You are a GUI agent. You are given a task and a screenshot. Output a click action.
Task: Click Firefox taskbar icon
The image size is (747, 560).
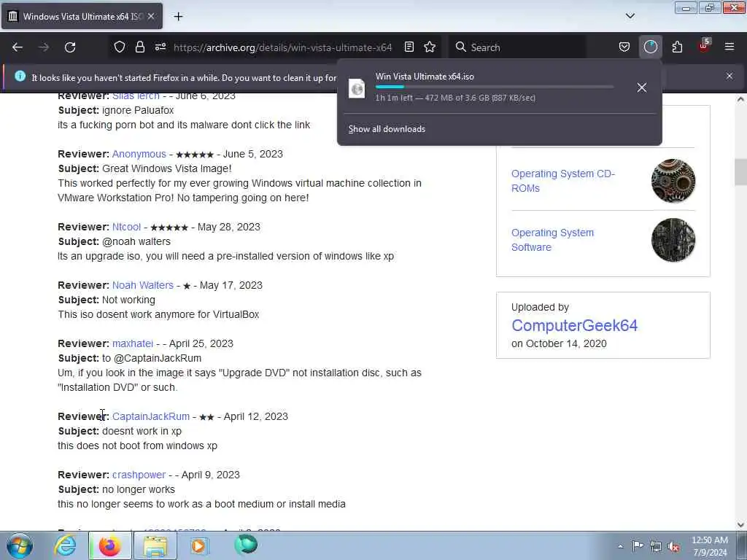tap(109, 545)
